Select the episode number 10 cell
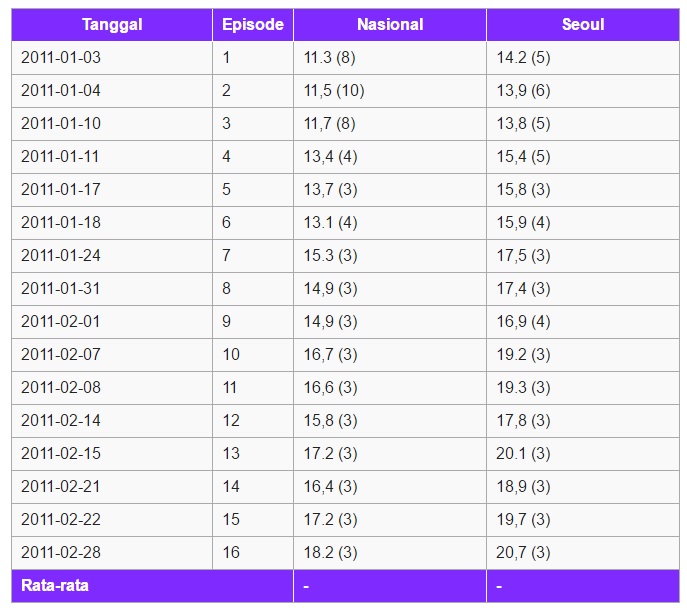This screenshot has height=611, width=687. 253,355
